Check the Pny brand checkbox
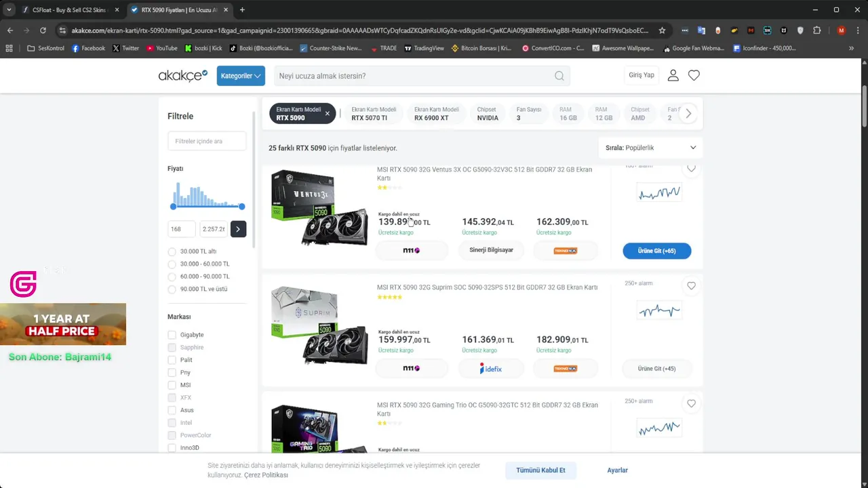Screen dimensions: 868x488 pyautogui.click(x=172, y=372)
